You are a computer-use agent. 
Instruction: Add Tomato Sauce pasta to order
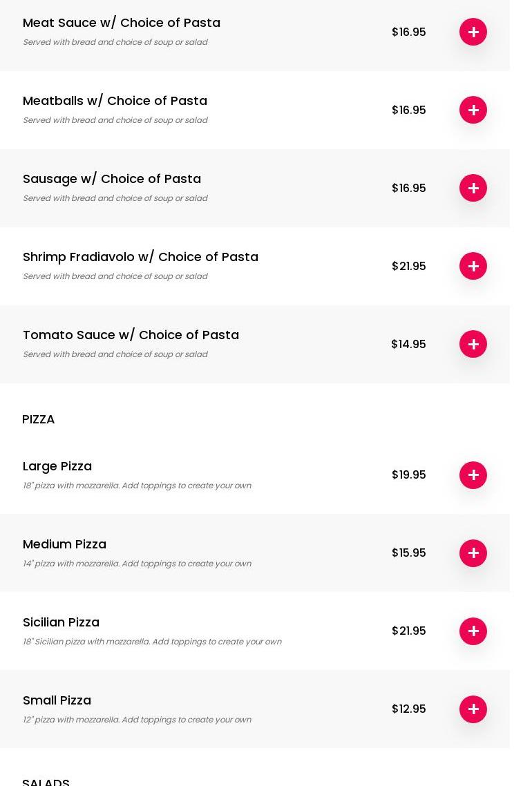[x=473, y=344]
